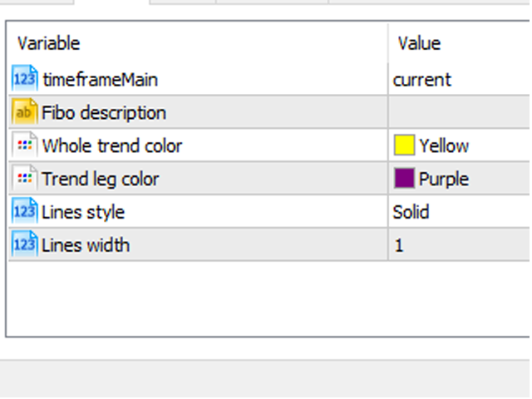532x399 pixels.
Task: Select the purple color swatch
Action: [404, 179]
